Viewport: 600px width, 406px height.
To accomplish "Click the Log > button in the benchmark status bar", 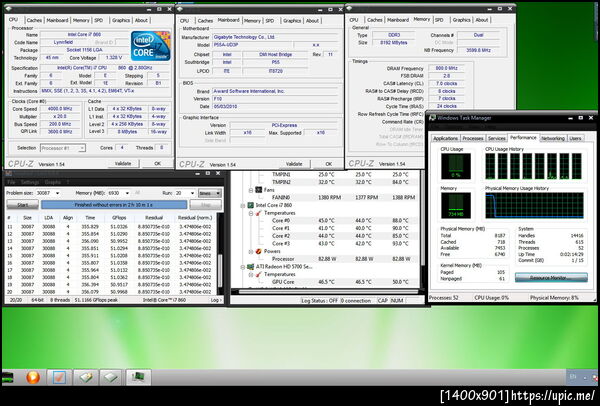I will [216, 300].
